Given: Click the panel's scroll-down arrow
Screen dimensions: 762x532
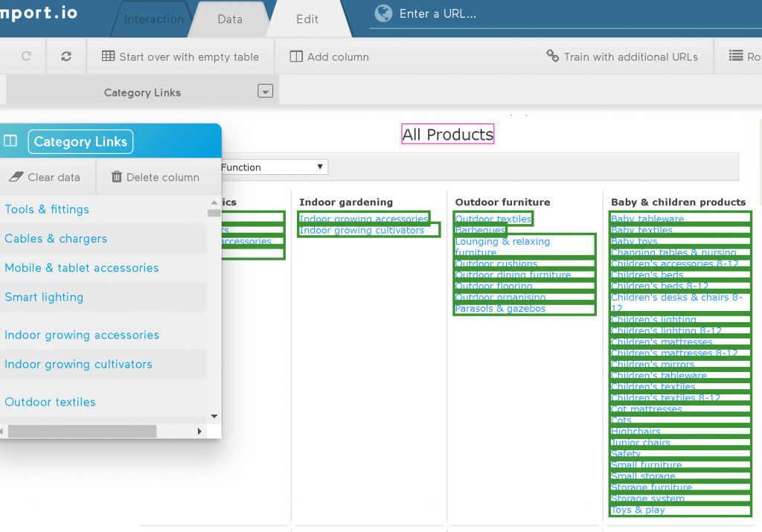Looking at the screenshot, I should [214, 416].
